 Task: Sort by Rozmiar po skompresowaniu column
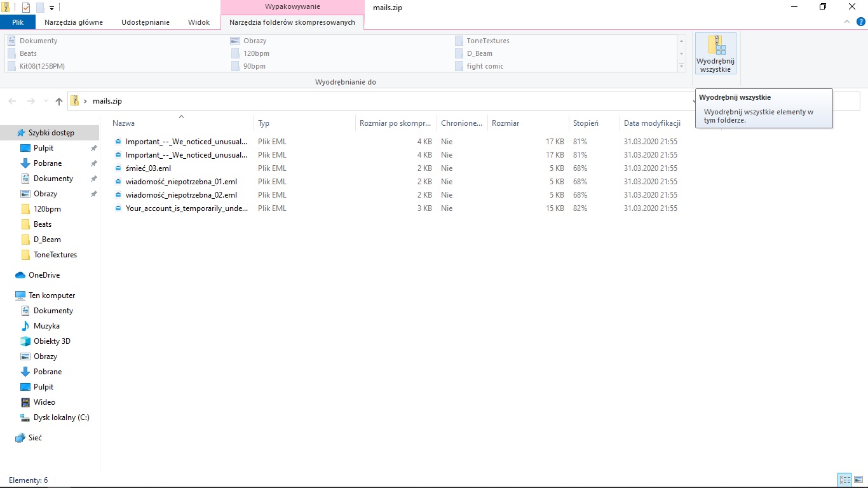click(396, 123)
